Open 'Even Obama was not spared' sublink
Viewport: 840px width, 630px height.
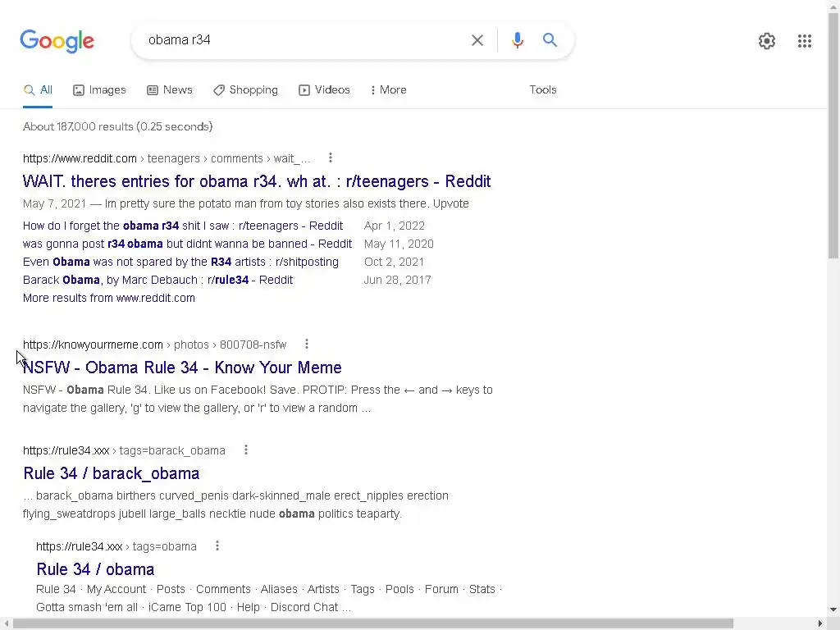[x=180, y=262]
